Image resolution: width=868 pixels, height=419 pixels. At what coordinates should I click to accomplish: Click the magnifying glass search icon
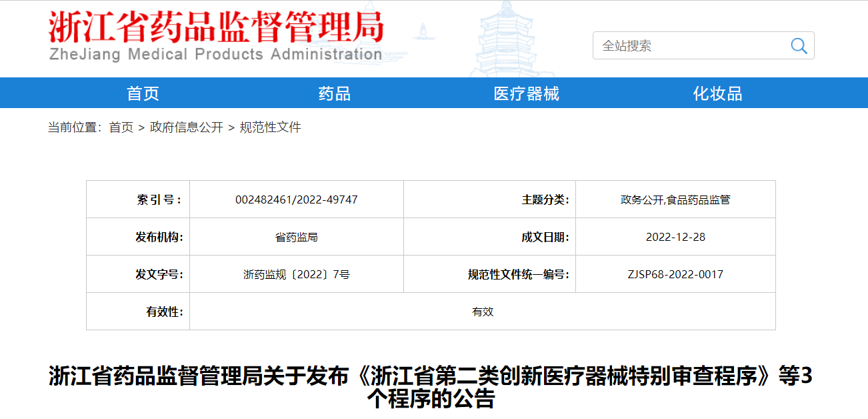pyautogui.click(x=799, y=45)
